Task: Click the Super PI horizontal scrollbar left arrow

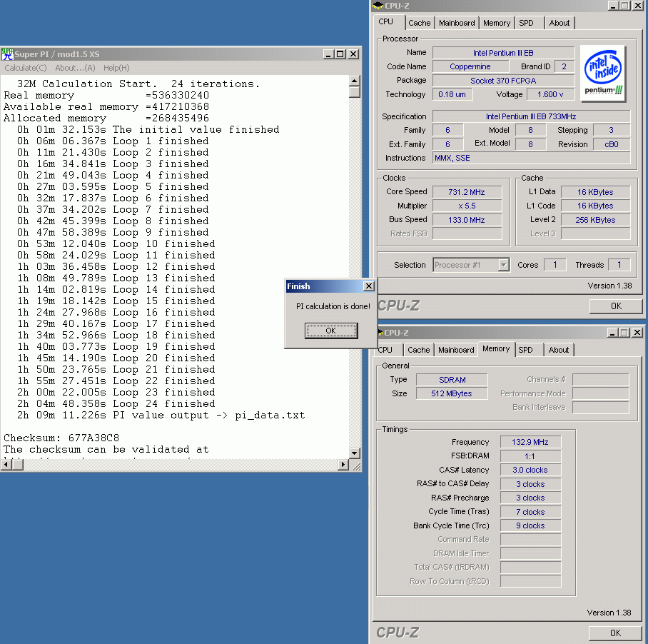Action: tap(6, 465)
